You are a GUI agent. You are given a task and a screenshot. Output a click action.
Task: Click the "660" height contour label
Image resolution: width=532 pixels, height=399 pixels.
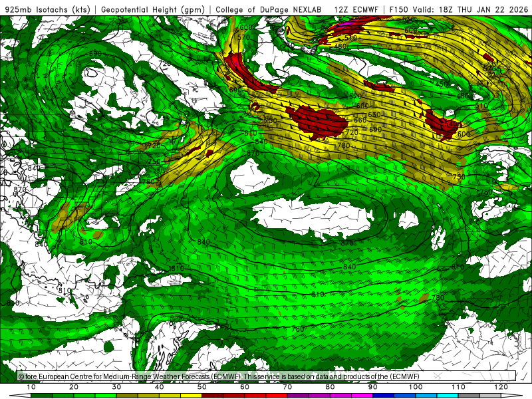(x=360, y=120)
